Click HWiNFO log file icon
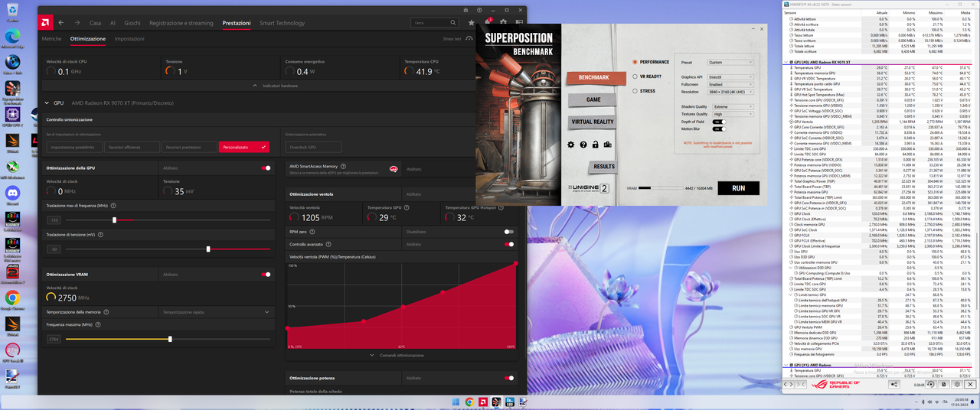This screenshot has width=980, height=410. tap(944, 384)
